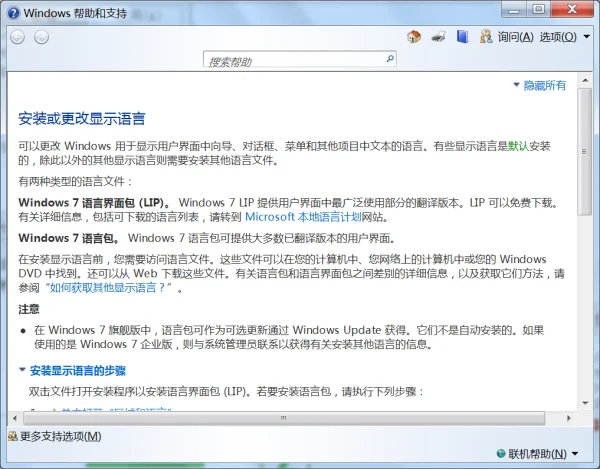
Task: Open the 联机帮助(N) online help dropdown
Action: click(538, 454)
